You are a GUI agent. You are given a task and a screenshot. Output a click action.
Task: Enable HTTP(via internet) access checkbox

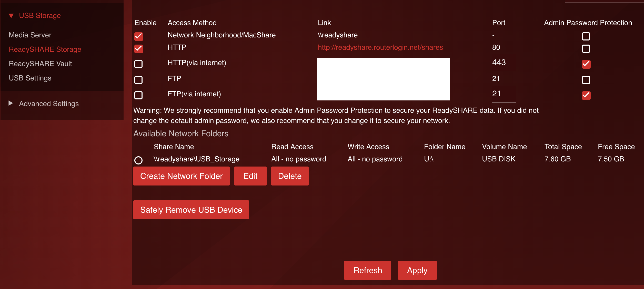[x=139, y=64]
